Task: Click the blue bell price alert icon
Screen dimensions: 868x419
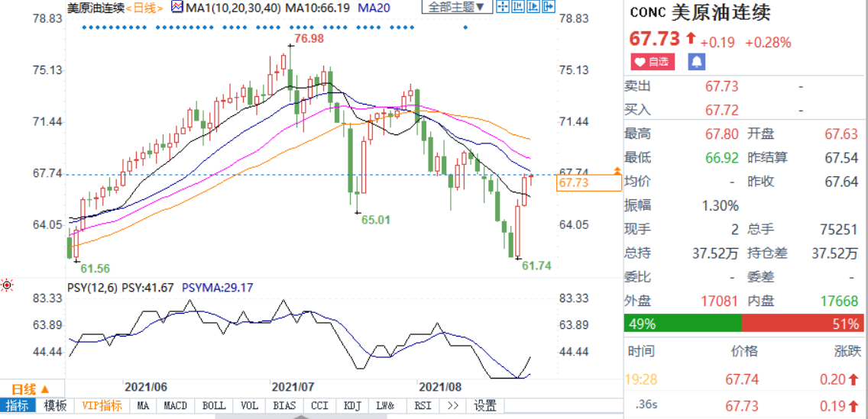Action: coord(697,62)
